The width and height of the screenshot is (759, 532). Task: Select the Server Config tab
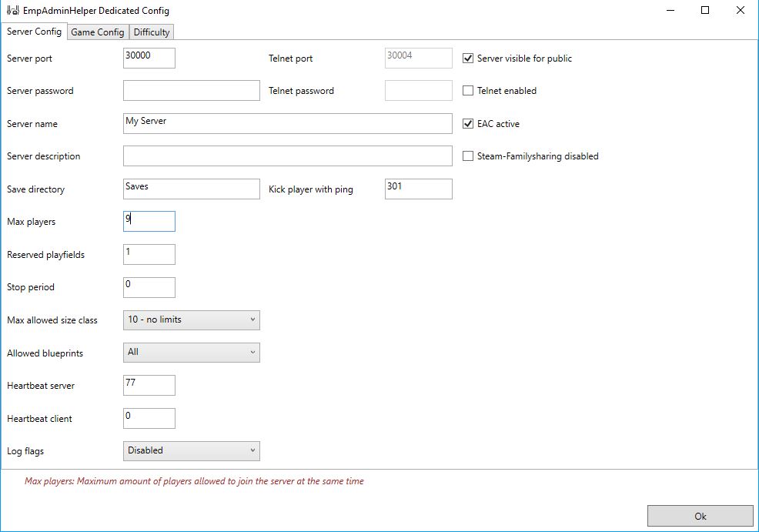34,32
